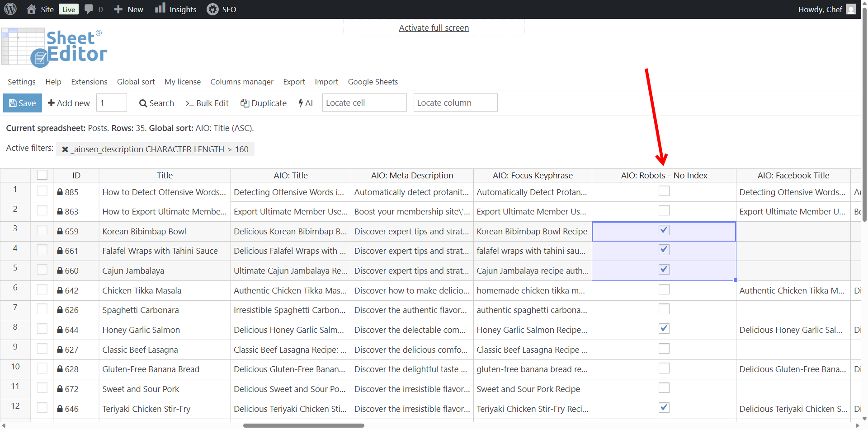The image size is (868, 429).
Task: Click lock icon for post 672
Action: click(x=60, y=389)
